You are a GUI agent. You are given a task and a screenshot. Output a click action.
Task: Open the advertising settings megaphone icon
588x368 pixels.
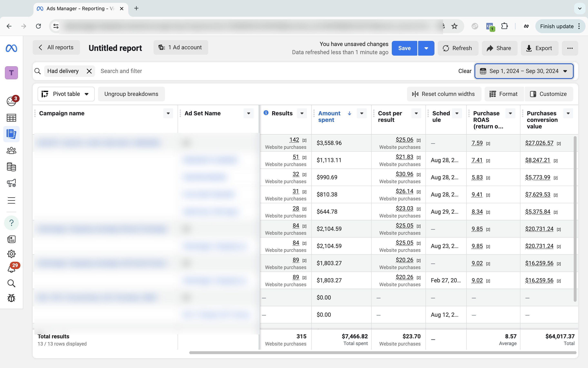coord(11,183)
